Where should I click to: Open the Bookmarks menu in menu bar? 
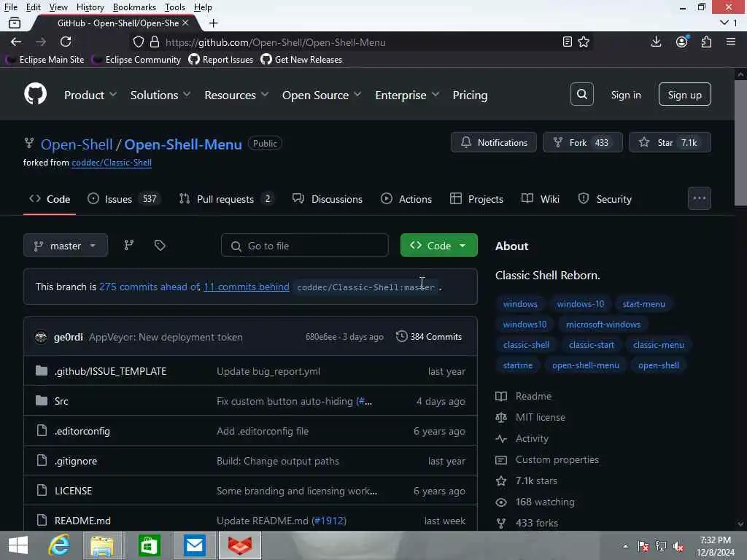tap(134, 7)
